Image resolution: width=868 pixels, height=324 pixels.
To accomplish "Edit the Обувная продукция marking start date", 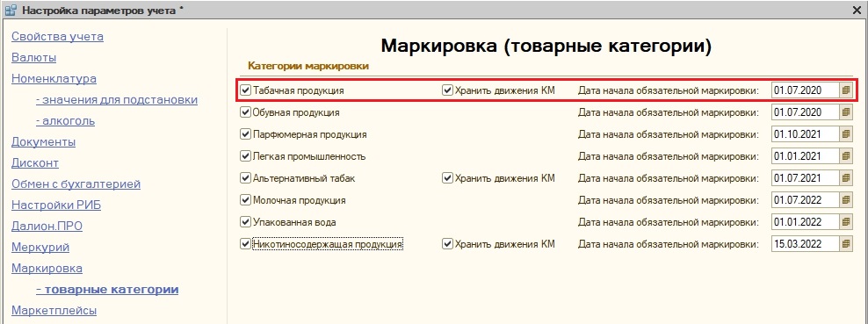I will [806, 112].
